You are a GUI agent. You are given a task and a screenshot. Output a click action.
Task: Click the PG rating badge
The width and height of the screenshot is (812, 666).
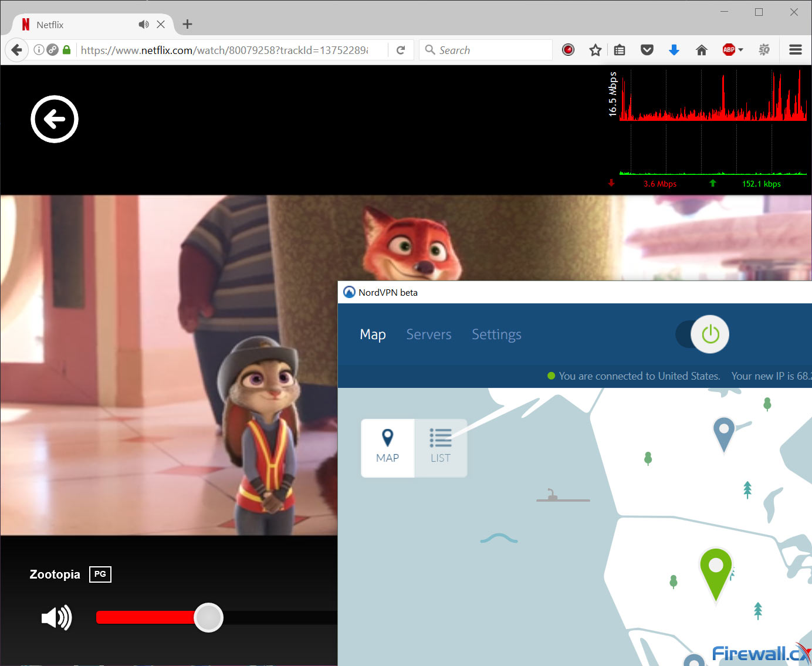[x=100, y=574]
